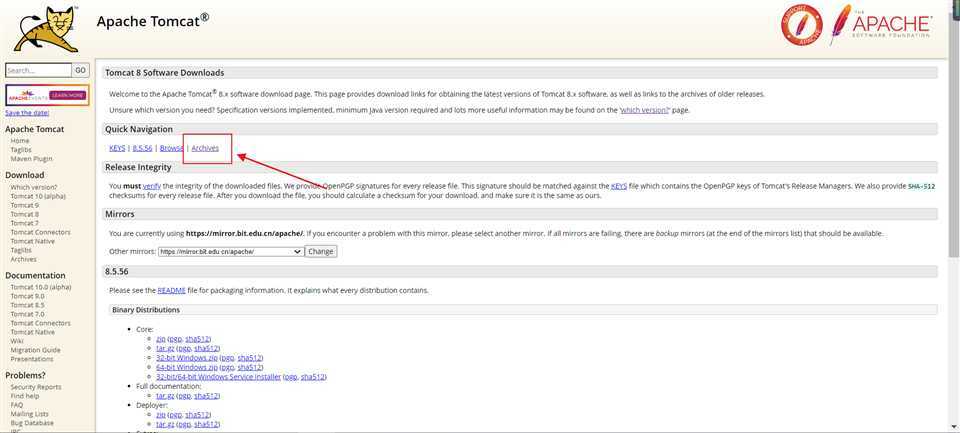Select Tomcat 7 download link
Screen dimensions: 960x433
click(24, 223)
